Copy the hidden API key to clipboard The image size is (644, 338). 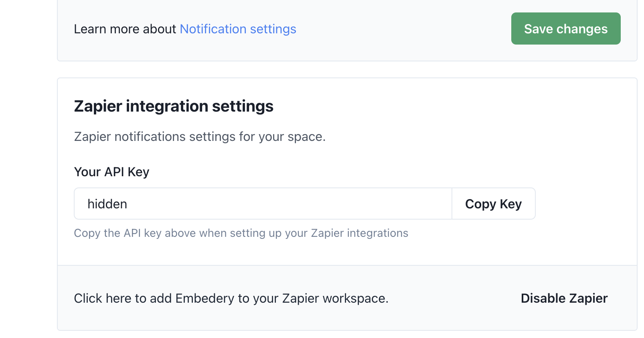pos(494,204)
